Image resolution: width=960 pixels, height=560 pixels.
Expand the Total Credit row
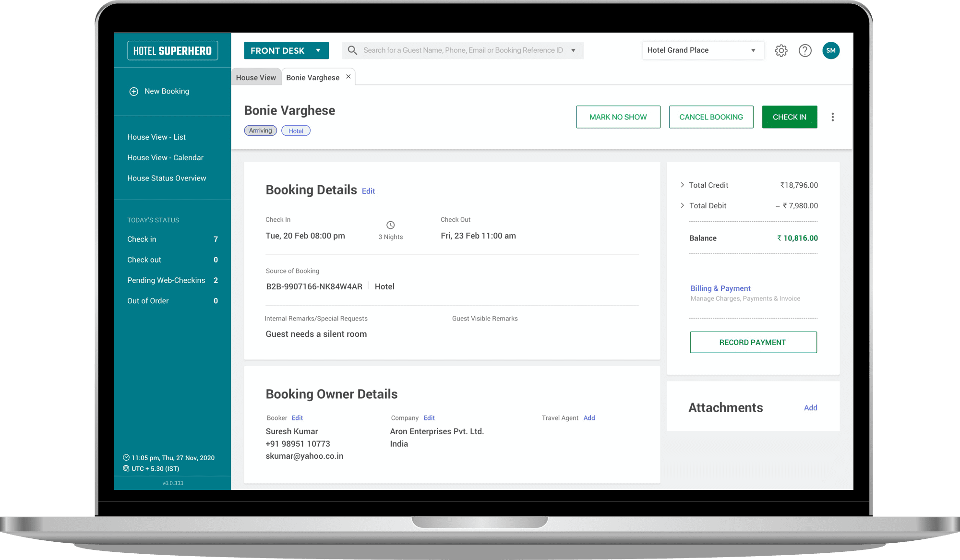tap(682, 185)
